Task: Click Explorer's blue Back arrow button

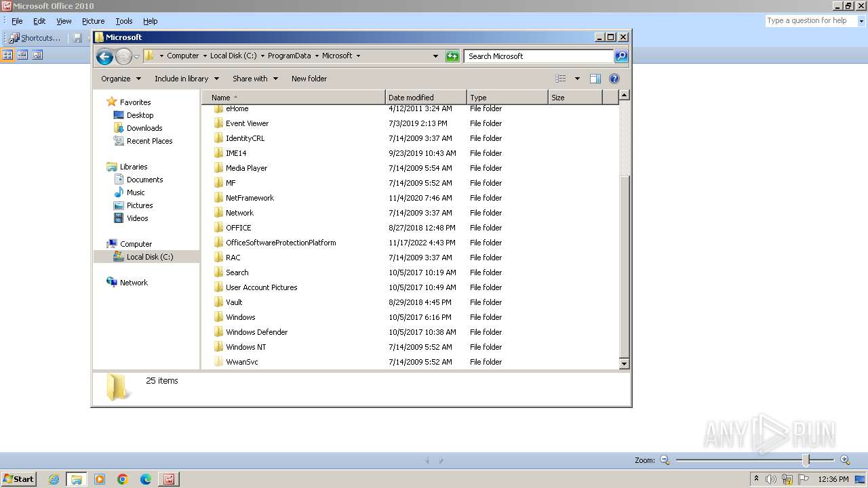Action: click(104, 56)
